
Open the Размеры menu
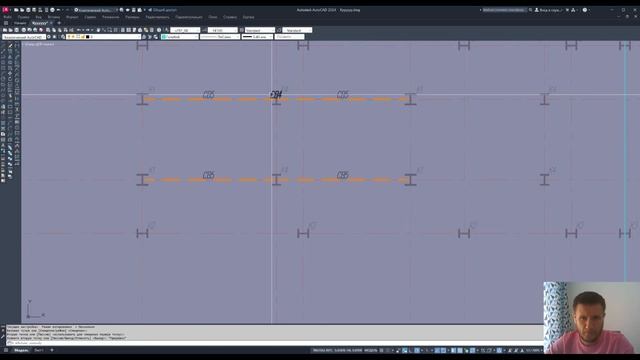pos(132,17)
